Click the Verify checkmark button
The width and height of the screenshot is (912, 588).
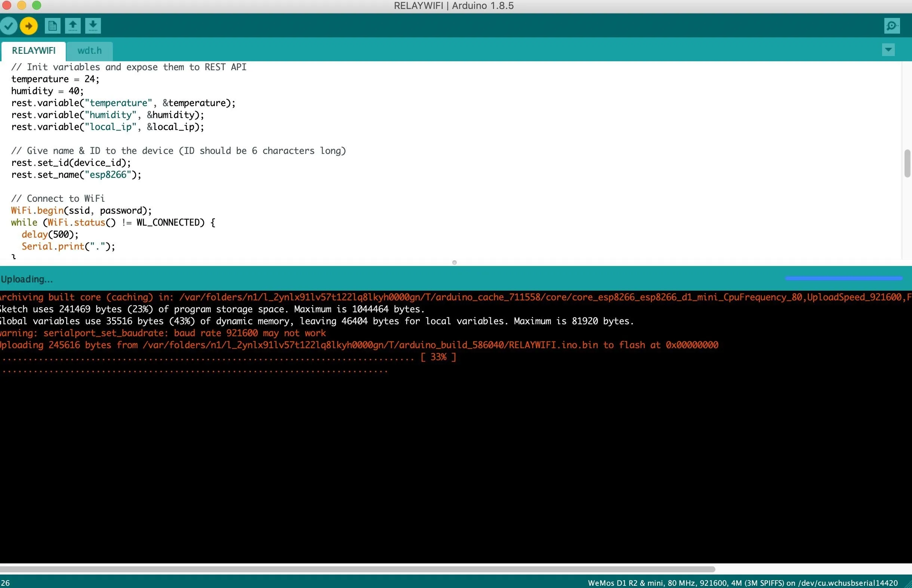click(x=8, y=26)
